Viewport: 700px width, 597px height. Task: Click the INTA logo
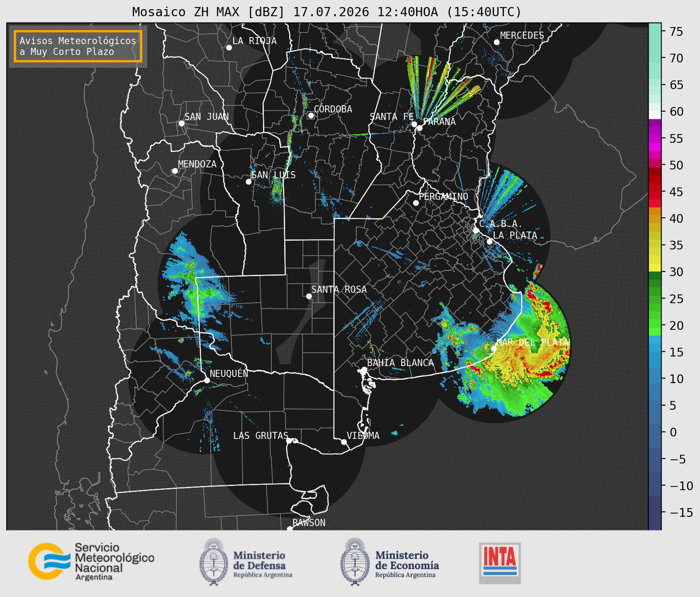pos(500,563)
